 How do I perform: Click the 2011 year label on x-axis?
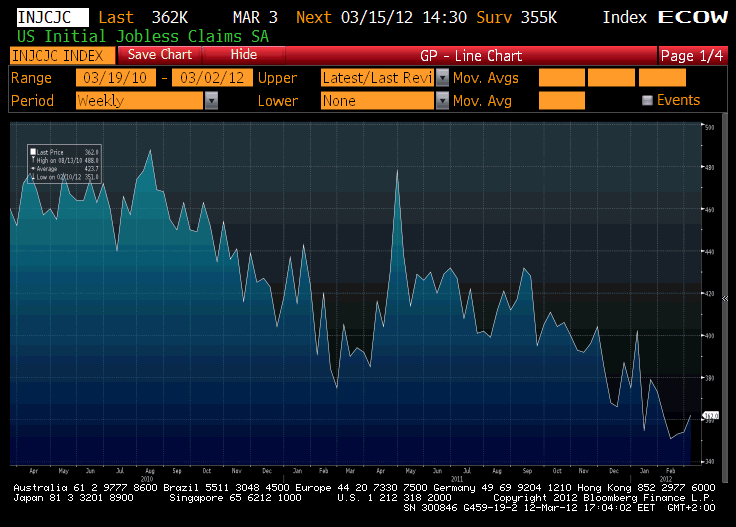[x=457, y=479]
